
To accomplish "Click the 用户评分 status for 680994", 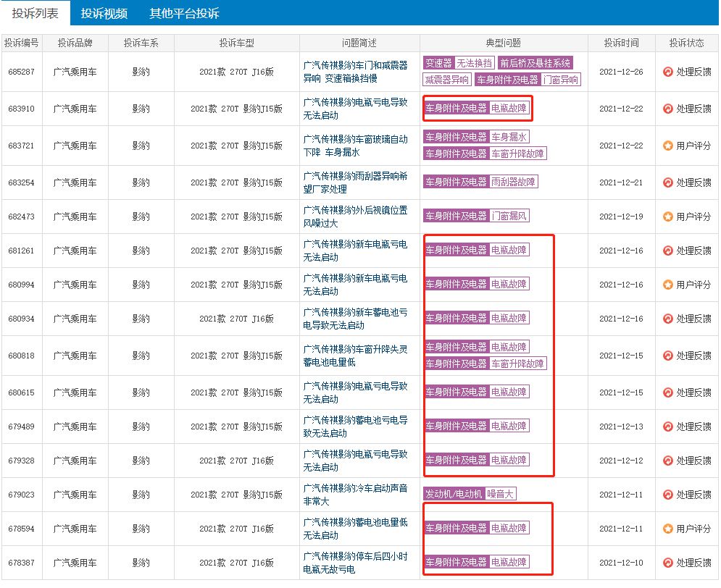I will pyautogui.click(x=693, y=285).
